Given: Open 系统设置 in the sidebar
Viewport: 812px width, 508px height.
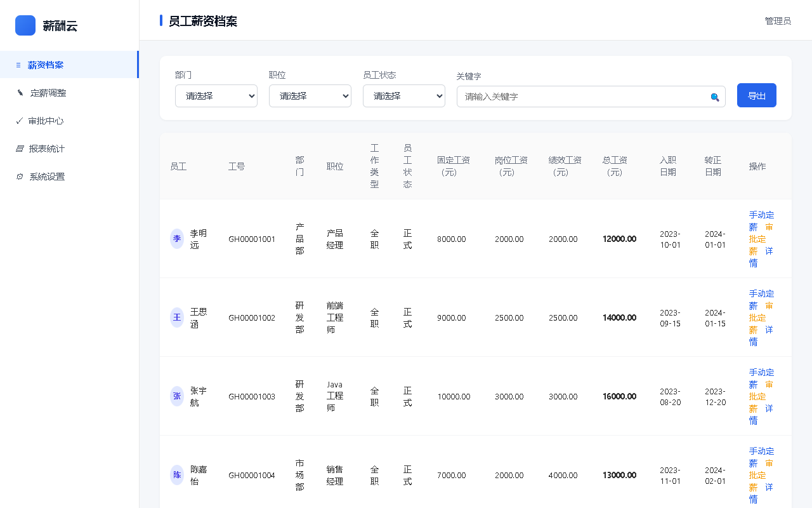Looking at the screenshot, I should [x=69, y=177].
